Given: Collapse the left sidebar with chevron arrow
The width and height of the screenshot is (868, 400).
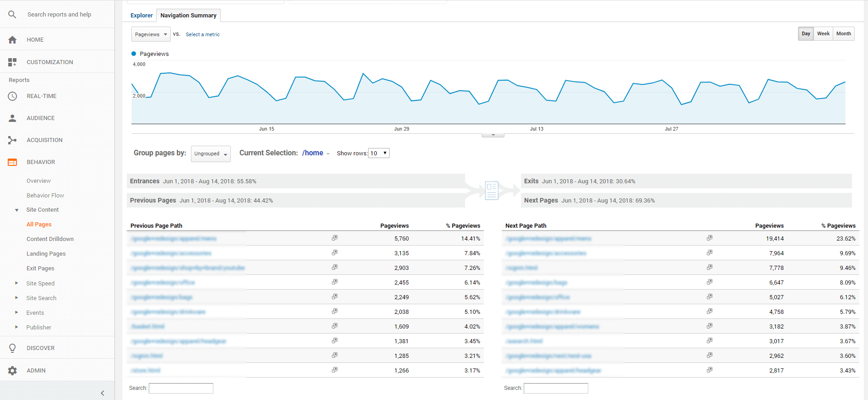Looking at the screenshot, I should 103,393.
